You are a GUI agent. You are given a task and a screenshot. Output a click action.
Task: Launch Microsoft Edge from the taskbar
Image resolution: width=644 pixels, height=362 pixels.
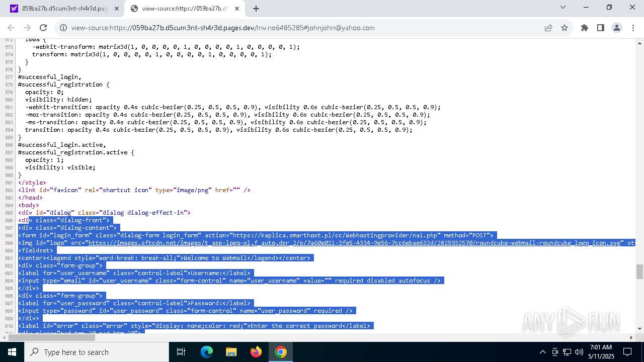pos(207,352)
